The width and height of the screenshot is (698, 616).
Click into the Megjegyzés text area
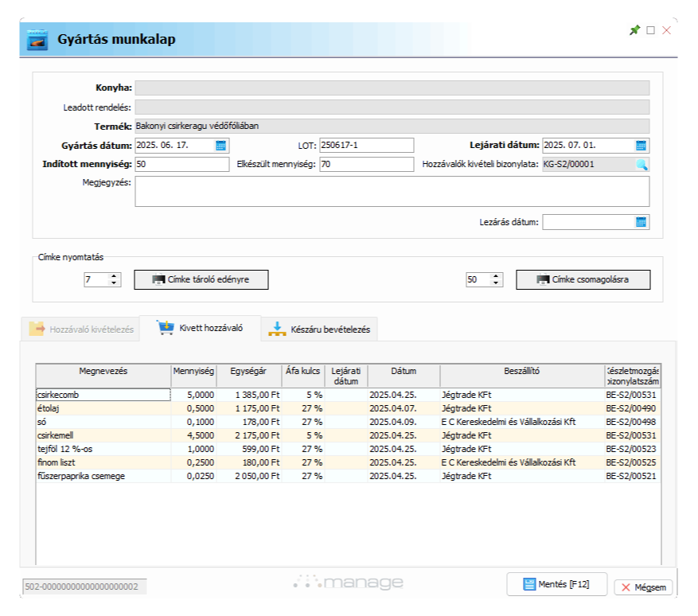[392, 192]
